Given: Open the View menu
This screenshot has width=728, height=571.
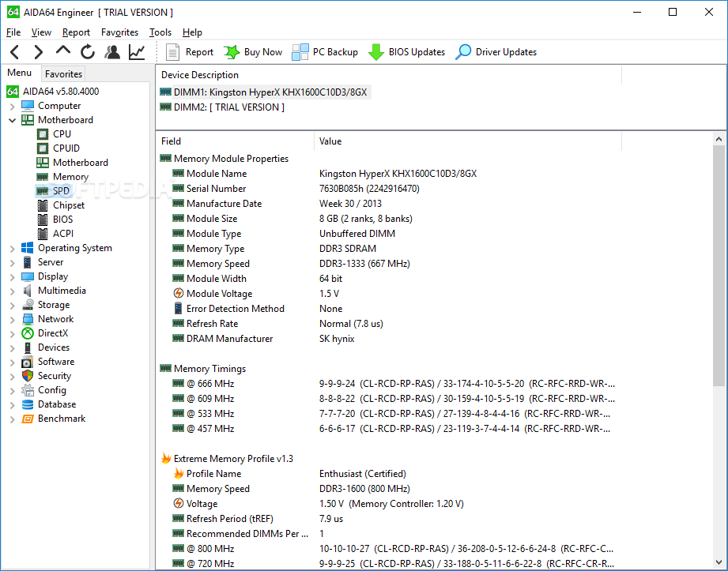Looking at the screenshot, I should tap(41, 32).
